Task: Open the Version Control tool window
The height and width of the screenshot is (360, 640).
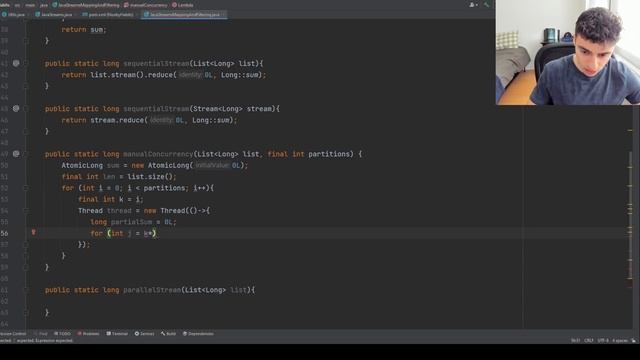Action: pos(13,333)
